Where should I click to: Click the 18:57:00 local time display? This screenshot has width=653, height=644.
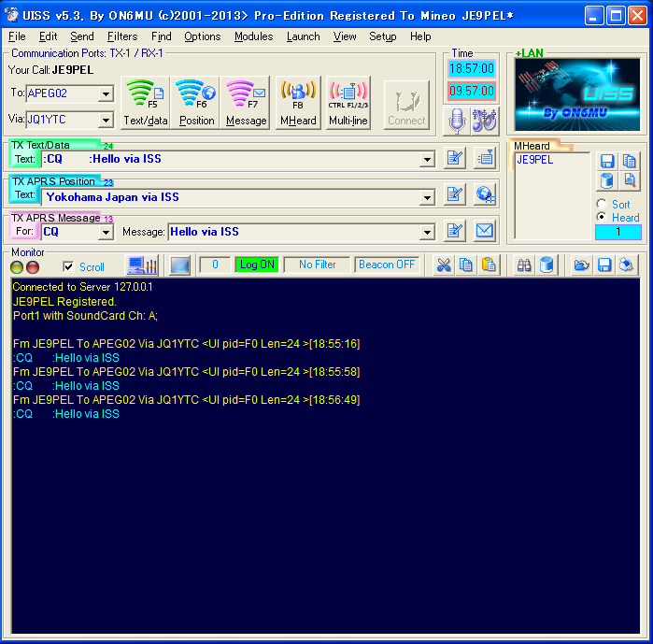471,69
